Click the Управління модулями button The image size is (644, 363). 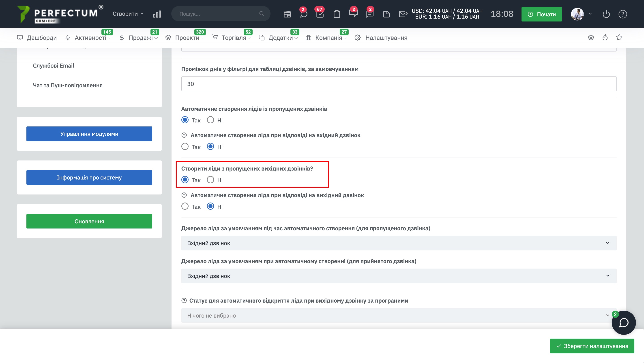[x=89, y=134]
